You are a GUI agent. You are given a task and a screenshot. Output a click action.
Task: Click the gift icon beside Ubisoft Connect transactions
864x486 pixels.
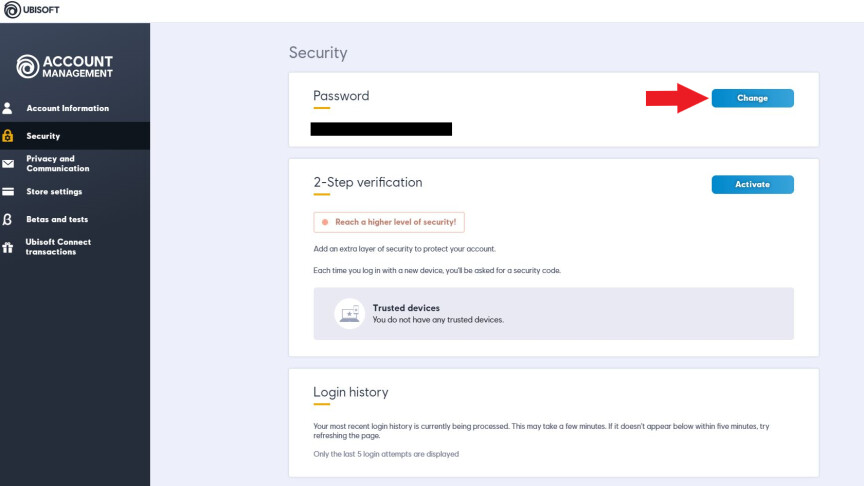pyautogui.click(x=8, y=247)
